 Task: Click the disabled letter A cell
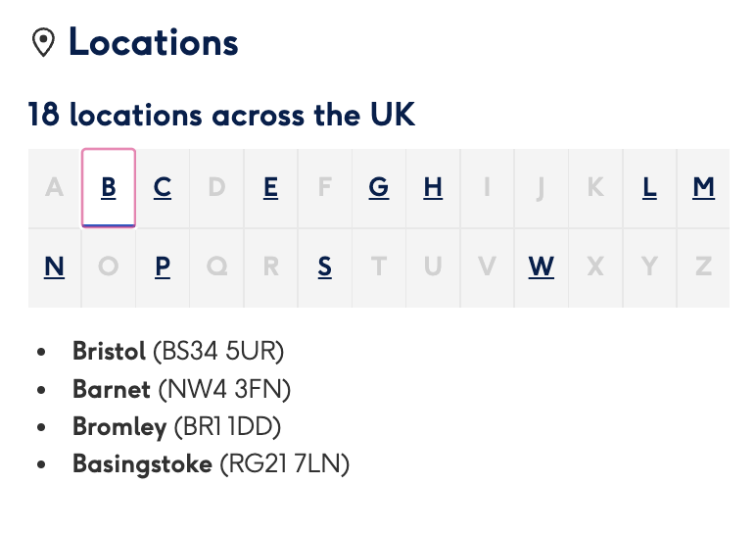pyautogui.click(x=55, y=188)
